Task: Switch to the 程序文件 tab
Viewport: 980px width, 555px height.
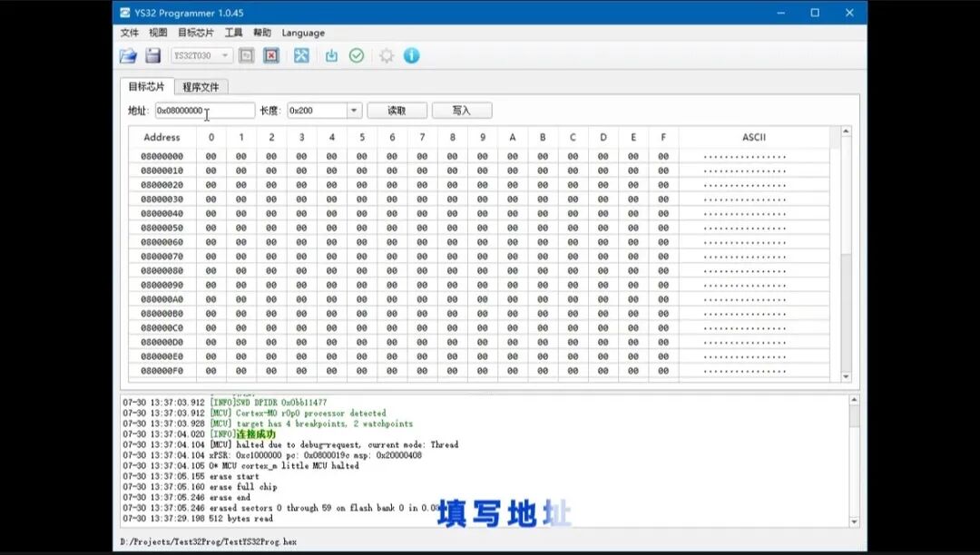Action: tap(201, 87)
